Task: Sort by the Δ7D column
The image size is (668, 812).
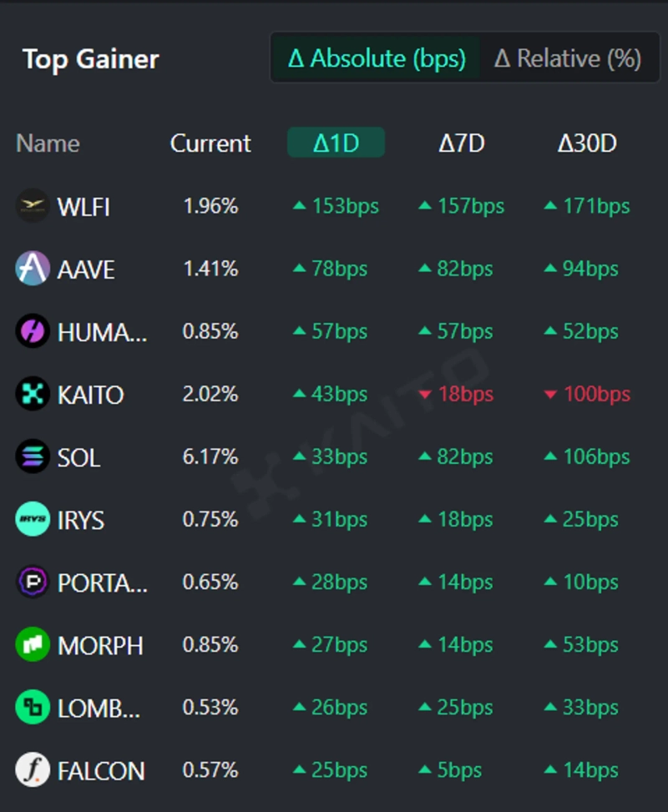Action: pyautogui.click(x=462, y=143)
